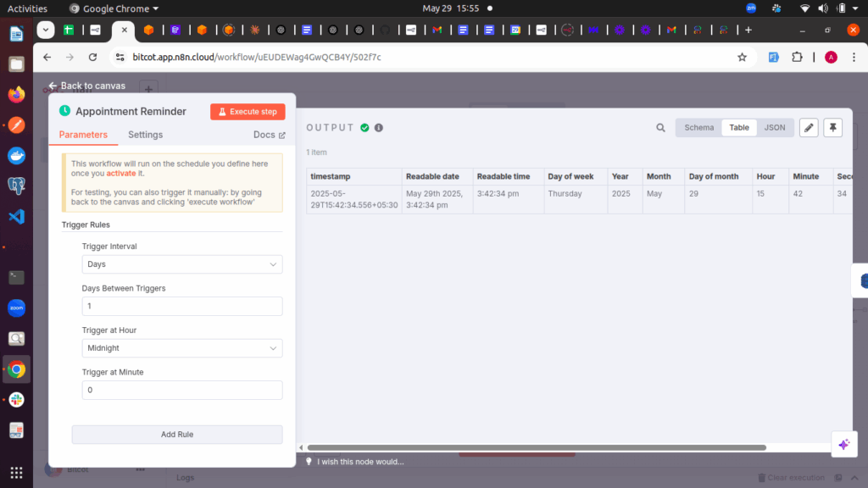This screenshot has height=488, width=868.
Task: Switch output view to Table
Action: point(739,128)
